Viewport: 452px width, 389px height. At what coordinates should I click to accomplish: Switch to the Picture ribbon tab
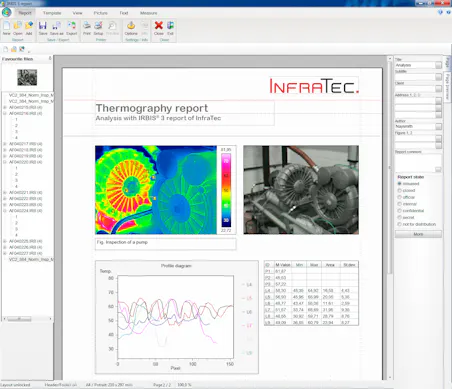point(100,13)
